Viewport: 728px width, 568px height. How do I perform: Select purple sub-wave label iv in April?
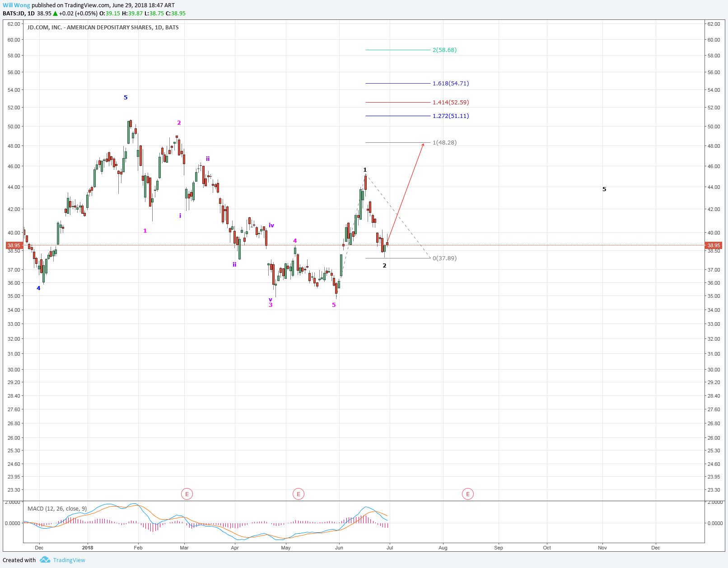tap(271, 225)
